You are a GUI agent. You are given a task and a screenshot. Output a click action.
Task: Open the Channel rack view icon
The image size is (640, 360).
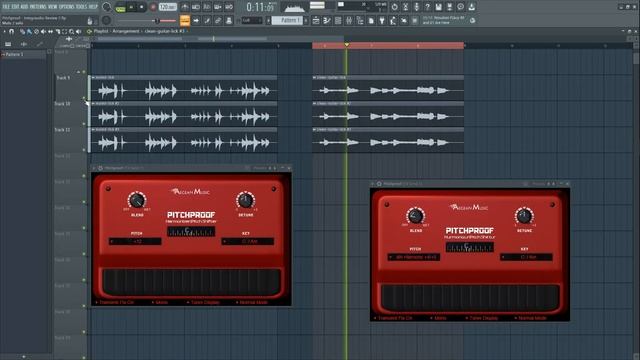[338, 20]
